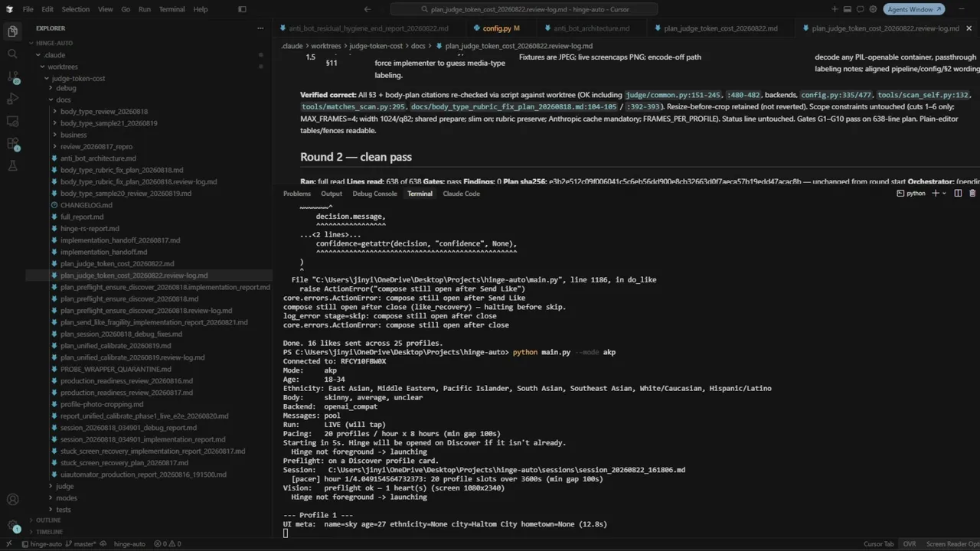Split the terminal with the split icon
The height and width of the screenshot is (551, 980).
coord(957,194)
